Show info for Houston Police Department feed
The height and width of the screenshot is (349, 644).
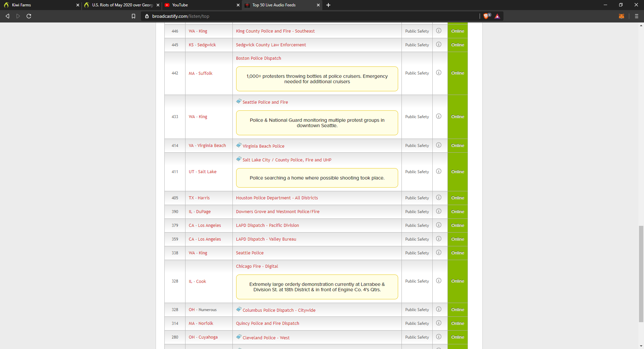[x=439, y=197]
